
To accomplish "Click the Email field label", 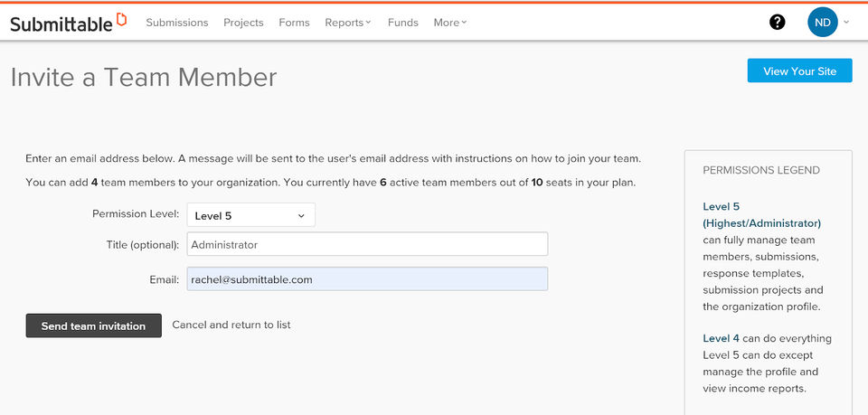I will pyautogui.click(x=164, y=279).
